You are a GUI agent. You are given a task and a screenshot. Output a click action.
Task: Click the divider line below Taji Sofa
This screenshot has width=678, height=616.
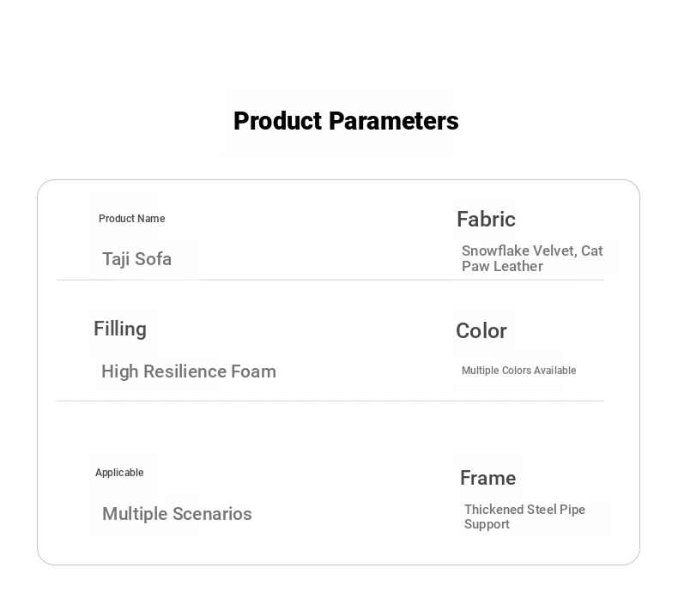(330, 281)
